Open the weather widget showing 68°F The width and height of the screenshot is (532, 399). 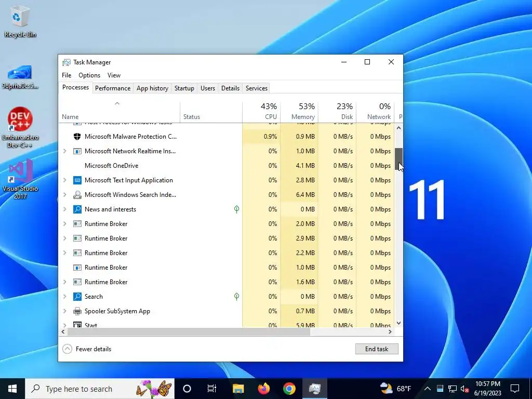395,389
